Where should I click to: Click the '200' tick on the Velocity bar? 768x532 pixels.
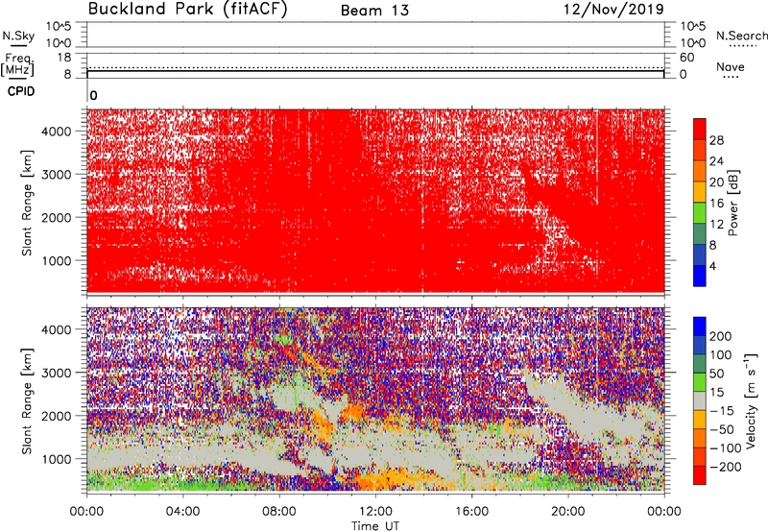pos(721,336)
